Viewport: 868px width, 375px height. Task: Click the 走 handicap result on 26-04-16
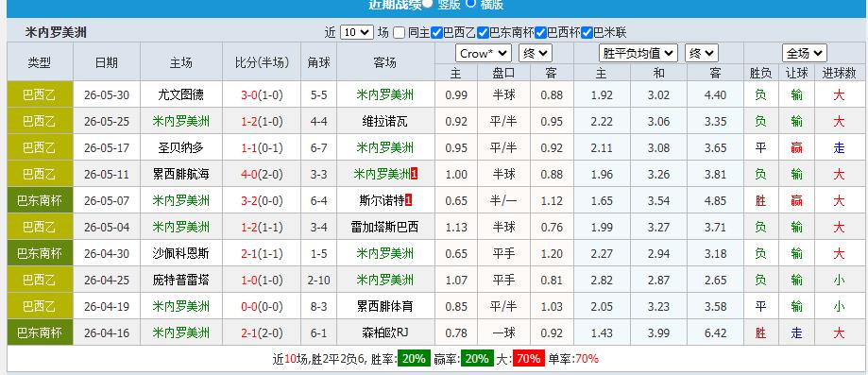point(796,332)
